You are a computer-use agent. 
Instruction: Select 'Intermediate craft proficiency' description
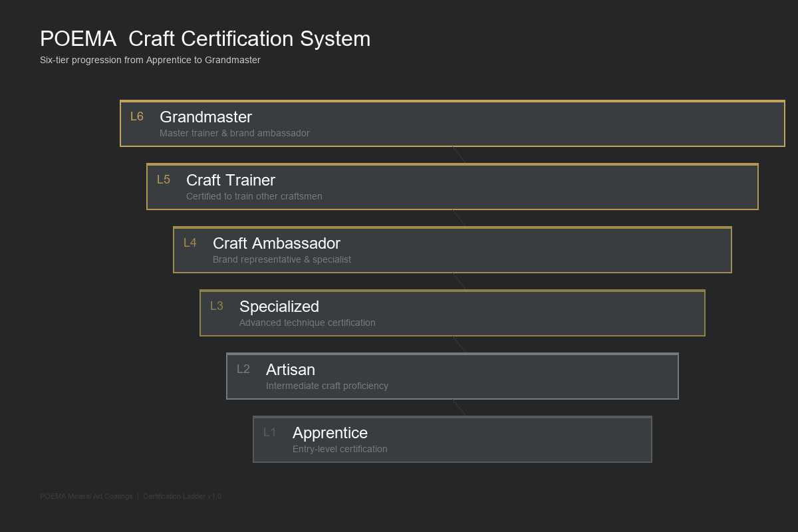tap(327, 386)
